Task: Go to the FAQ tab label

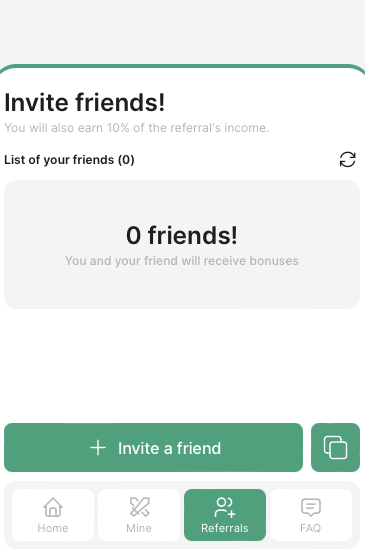Action: pos(310,528)
